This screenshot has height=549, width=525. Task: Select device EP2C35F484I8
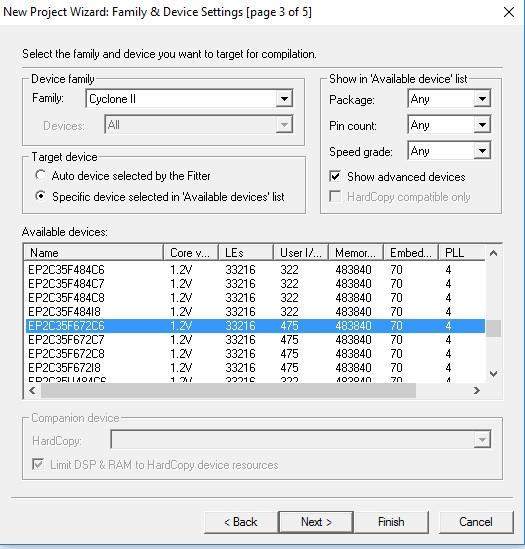(x=255, y=312)
